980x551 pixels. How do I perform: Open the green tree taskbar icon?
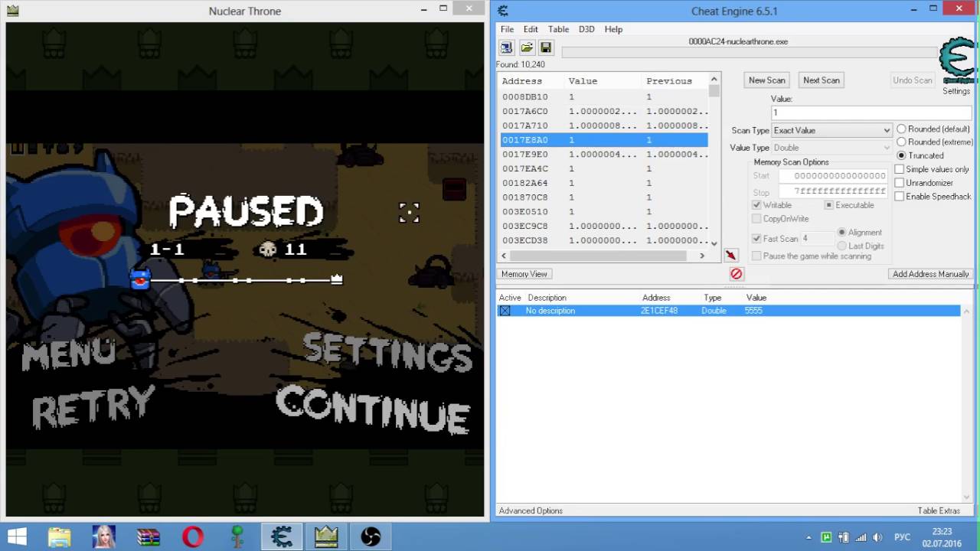tap(237, 536)
